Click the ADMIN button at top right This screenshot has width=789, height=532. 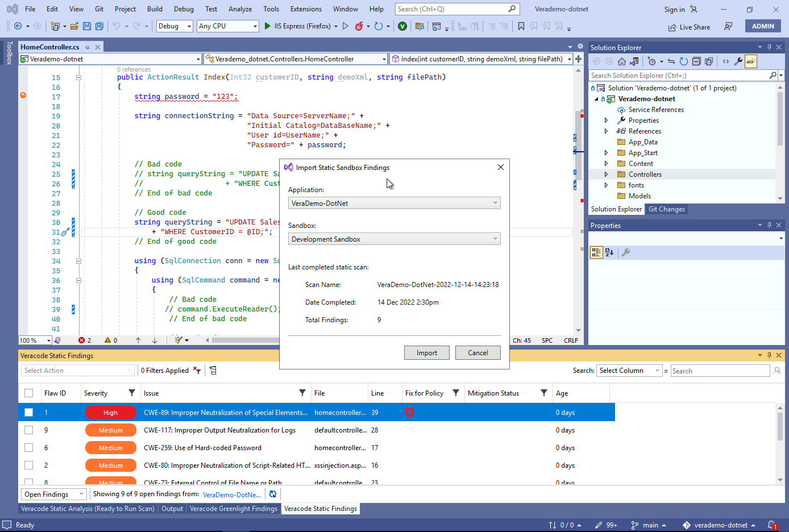pos(763,26)
